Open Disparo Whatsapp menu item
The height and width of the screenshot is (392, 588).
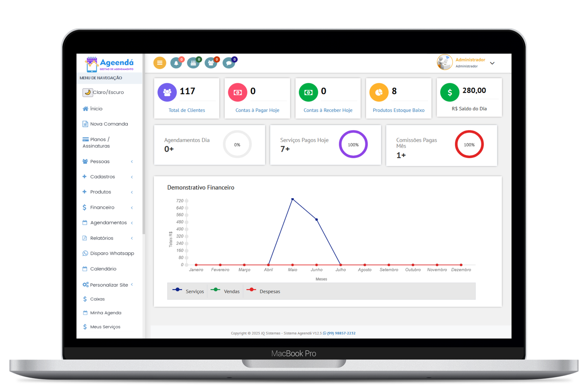[x=112, y=253]
